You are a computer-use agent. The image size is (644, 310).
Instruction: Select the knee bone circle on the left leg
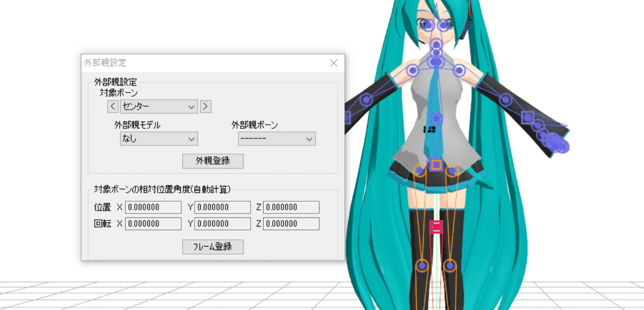point(422,265)
